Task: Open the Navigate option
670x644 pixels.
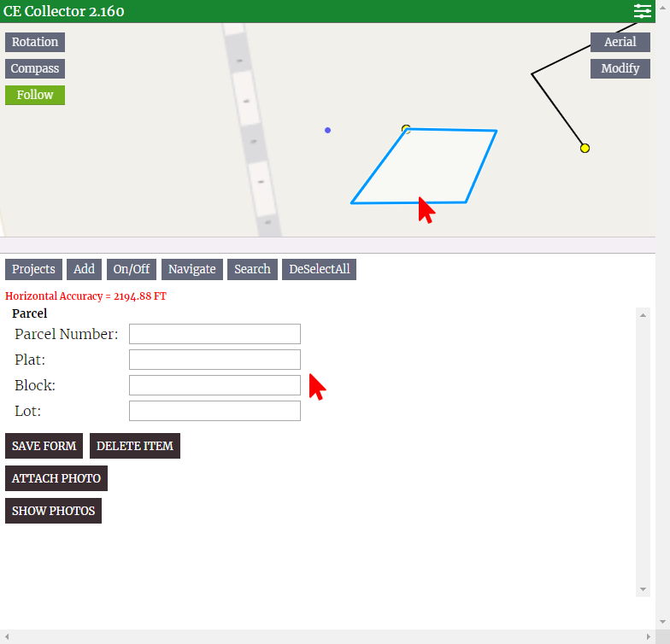Action: tap(191, 269)
